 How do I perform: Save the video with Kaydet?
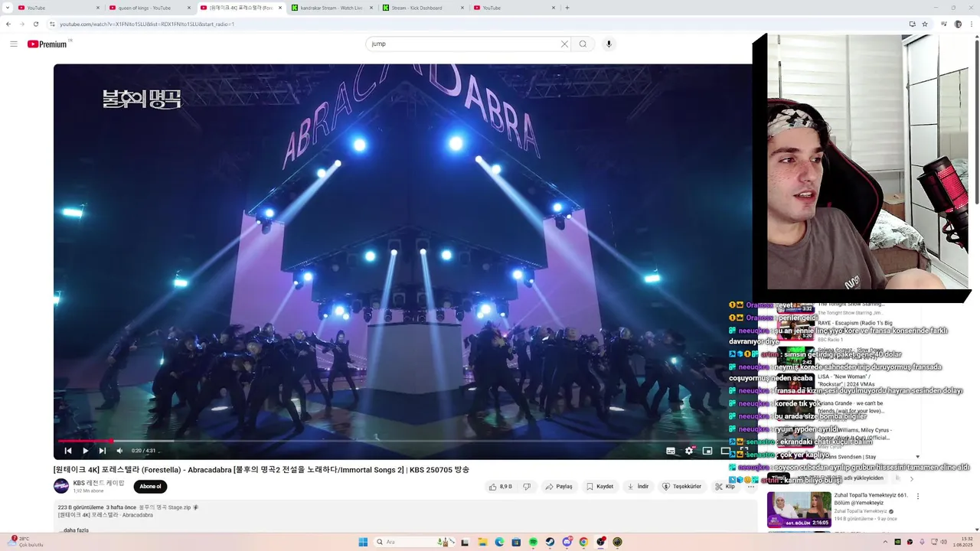[599, 487]
